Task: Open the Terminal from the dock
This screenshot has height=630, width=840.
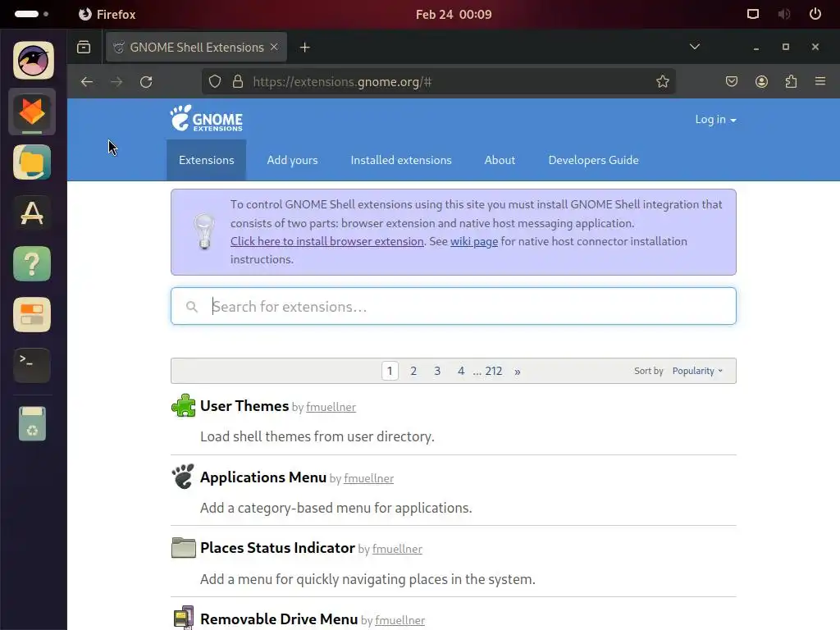Action: tap(32, 365)
